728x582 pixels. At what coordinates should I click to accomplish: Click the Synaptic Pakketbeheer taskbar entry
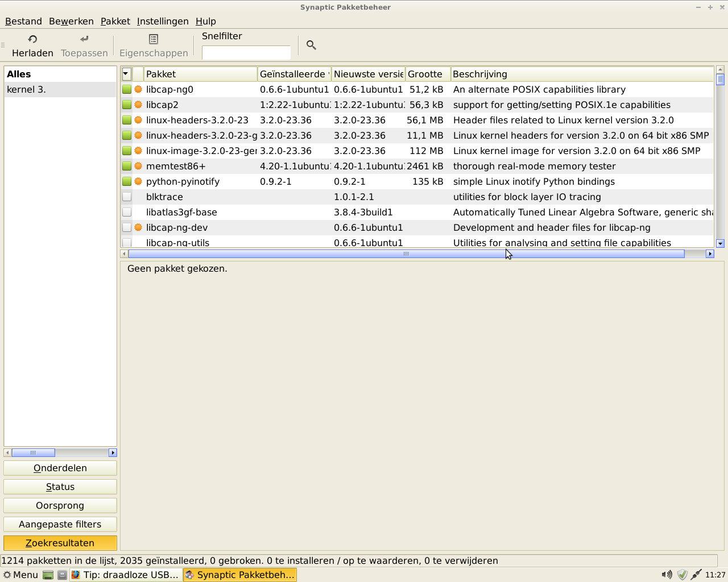coord(240,575)
